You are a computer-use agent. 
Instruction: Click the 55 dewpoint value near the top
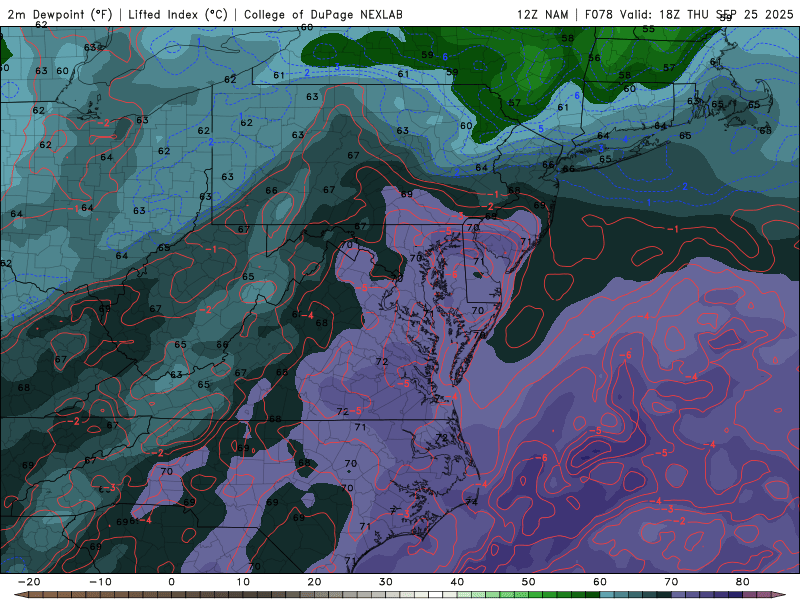point(648,29)
